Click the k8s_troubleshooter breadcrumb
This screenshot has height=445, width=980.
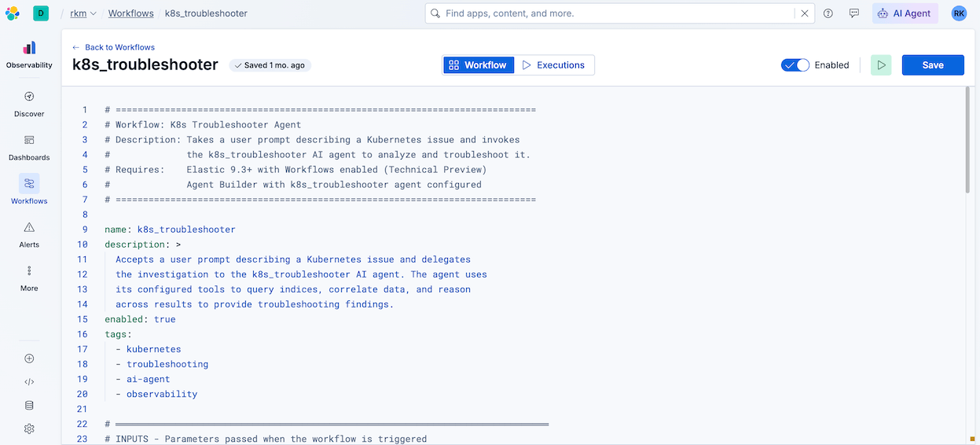(x=206, y=13)
